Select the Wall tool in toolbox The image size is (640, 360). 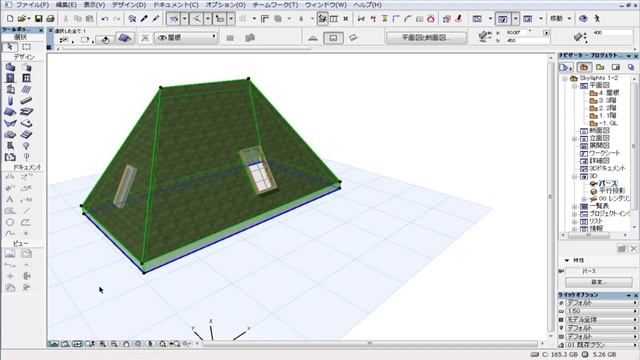[10, 67]
